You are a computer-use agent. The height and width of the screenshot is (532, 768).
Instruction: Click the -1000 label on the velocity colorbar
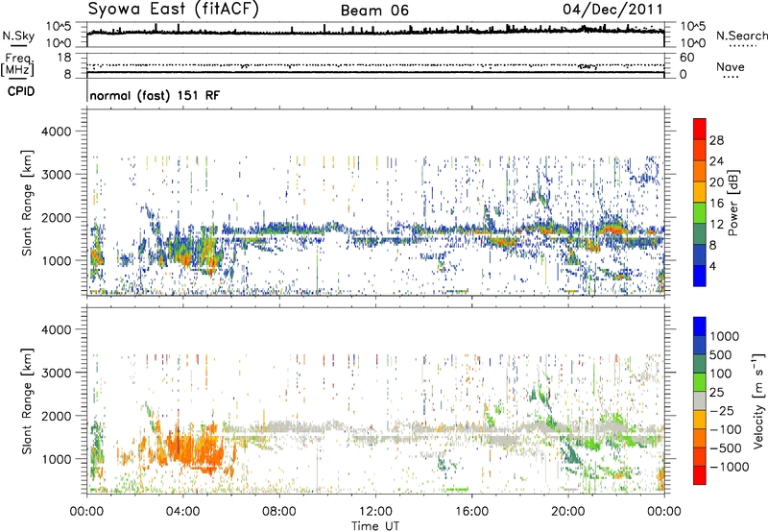coord(730,467)
